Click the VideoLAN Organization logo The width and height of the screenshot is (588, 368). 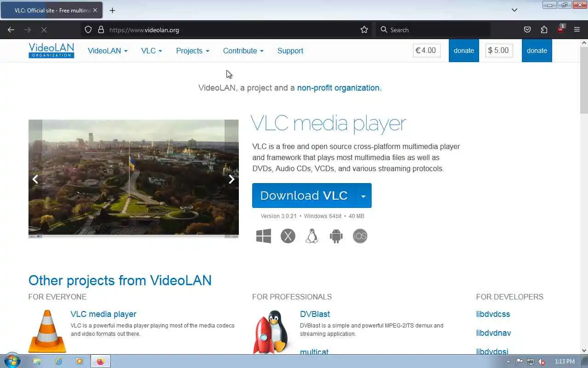[x=51, y=51]
